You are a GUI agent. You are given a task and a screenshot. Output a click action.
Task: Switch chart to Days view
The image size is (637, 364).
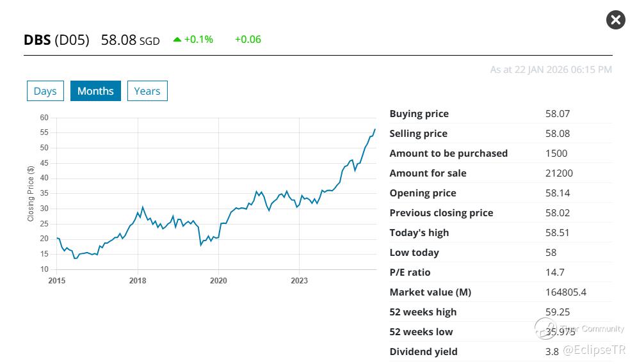(x=45, y=91)
